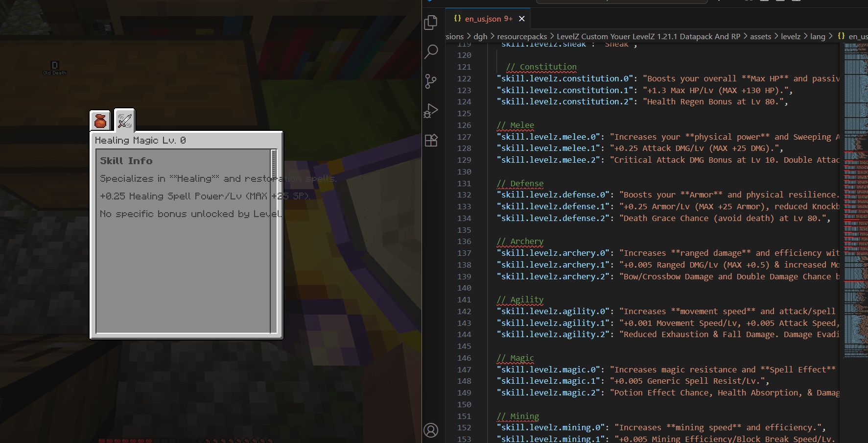This screenshot has height=443, width=868.
Task: Open the Extensions view
Action: (x=431, y=141)
